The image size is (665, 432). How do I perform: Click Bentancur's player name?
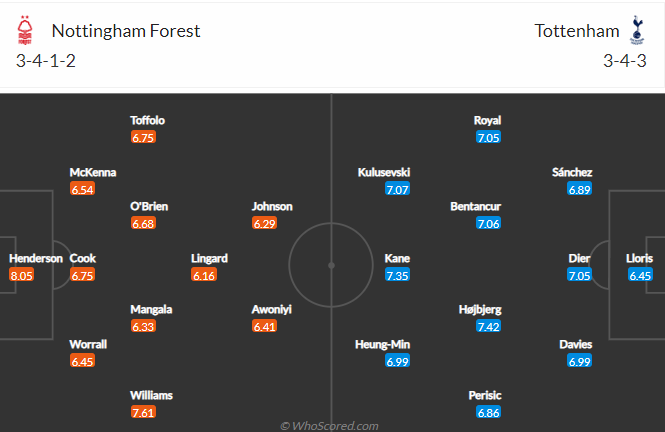475,206
